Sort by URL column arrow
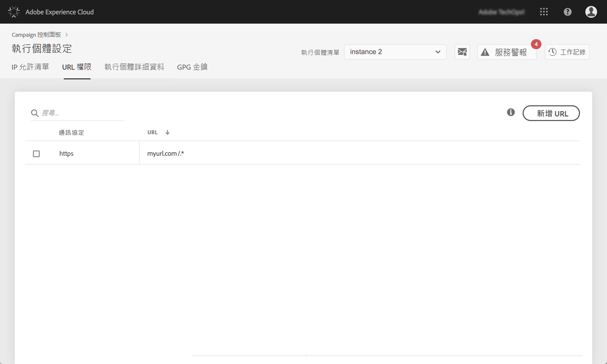This screenshot has width=607, height=364. (168, 132)
